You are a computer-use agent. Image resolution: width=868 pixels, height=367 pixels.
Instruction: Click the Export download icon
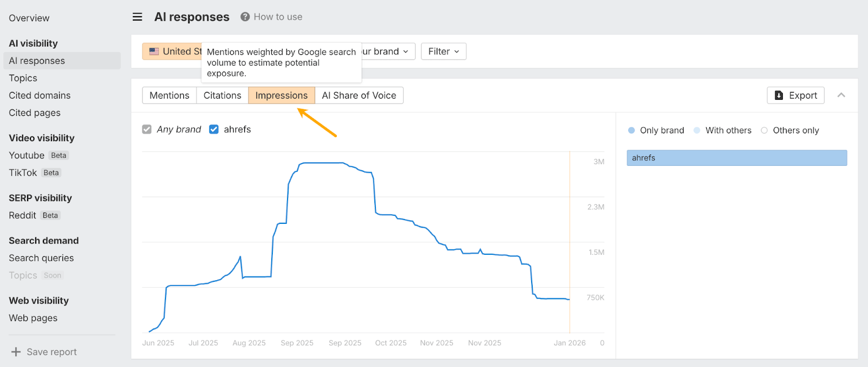(x=779, y=95)
